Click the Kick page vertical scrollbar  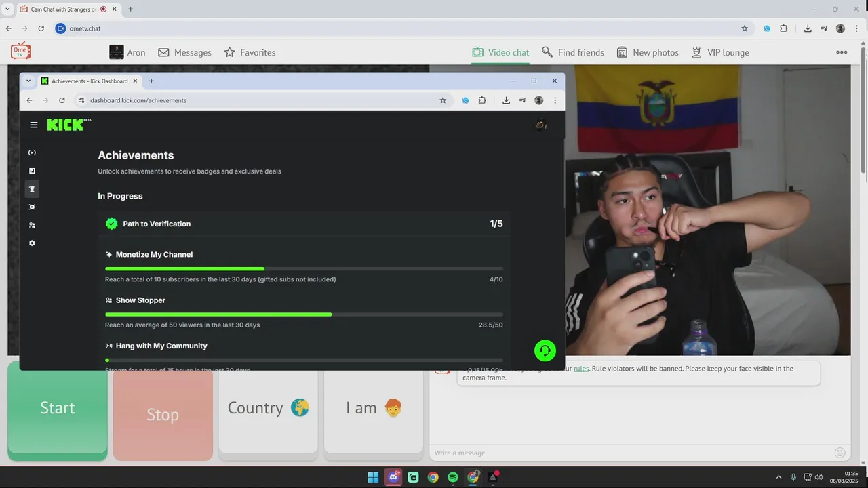coord(563,173)
